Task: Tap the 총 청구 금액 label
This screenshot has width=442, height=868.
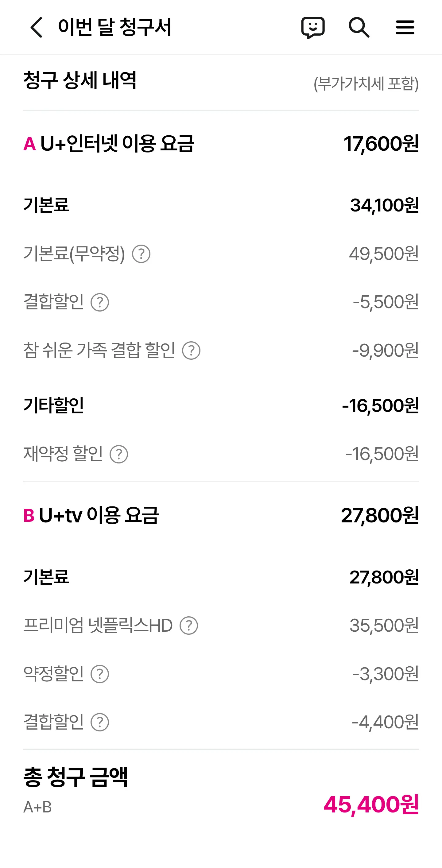Action: pyautogui.click(x=76, y=777)
